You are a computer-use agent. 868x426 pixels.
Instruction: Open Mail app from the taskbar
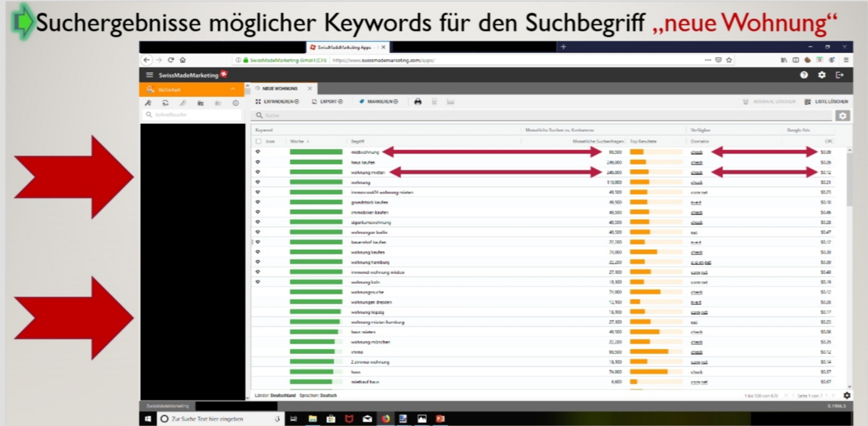click(x=367, y=419)
